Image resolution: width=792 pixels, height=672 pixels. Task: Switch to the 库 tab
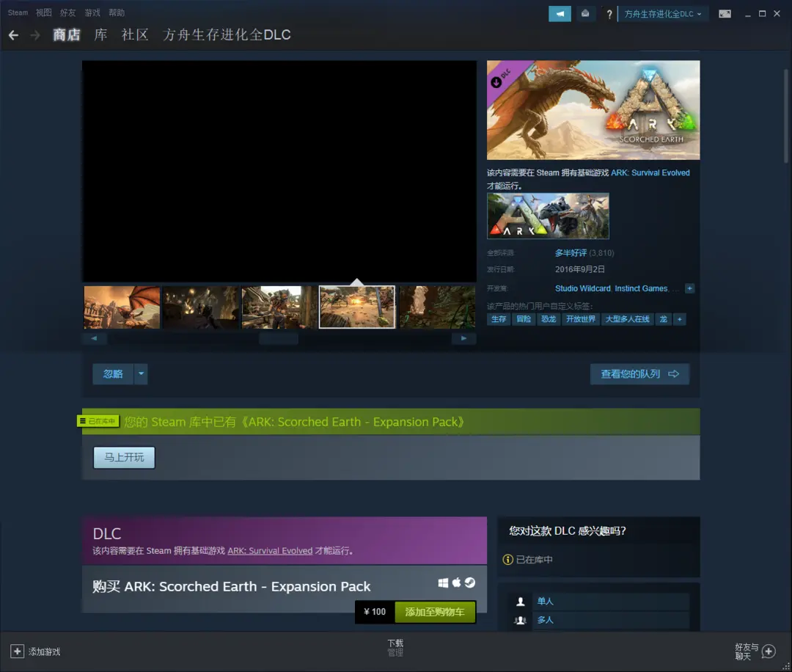click(x=101, y=35)
